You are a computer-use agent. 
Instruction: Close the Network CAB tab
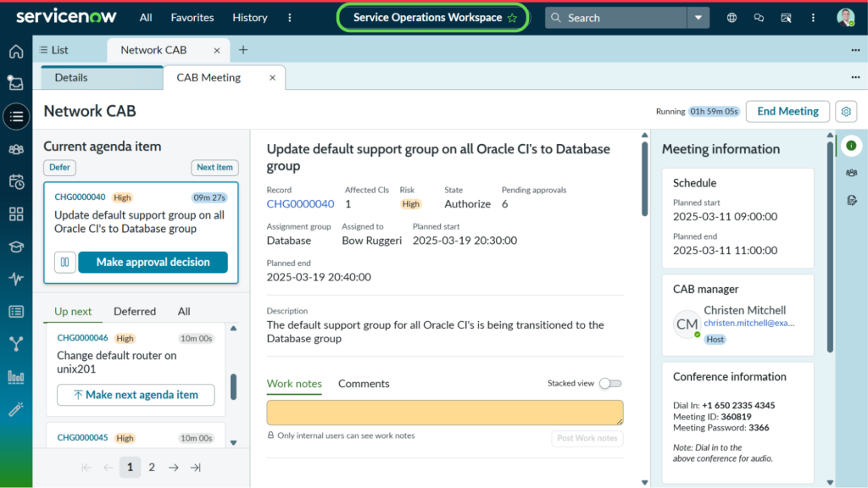[x=217, y=50]
